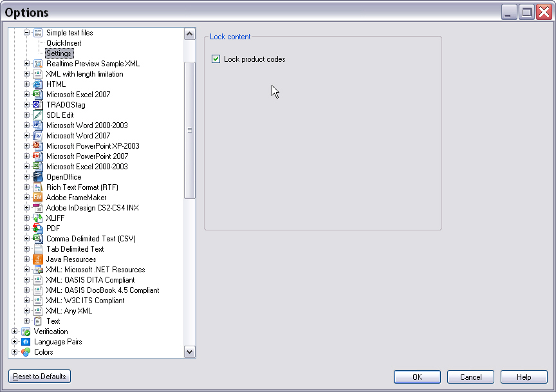Click the Tab Delimited Text icon
The image size is (556, 392).
pyautogui.click(x=38, y=249)
